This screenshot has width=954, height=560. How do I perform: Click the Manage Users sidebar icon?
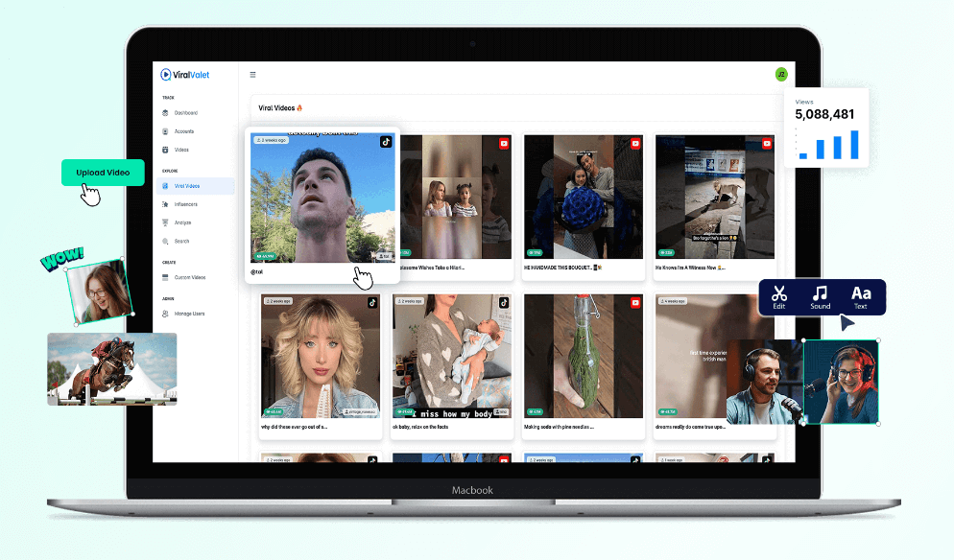pyautogui.click(x=165, y=314)
